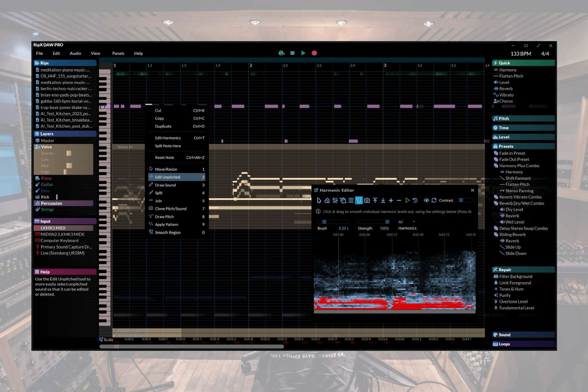Click the history/undo icon in Harmonic Editor

point(415,200)
